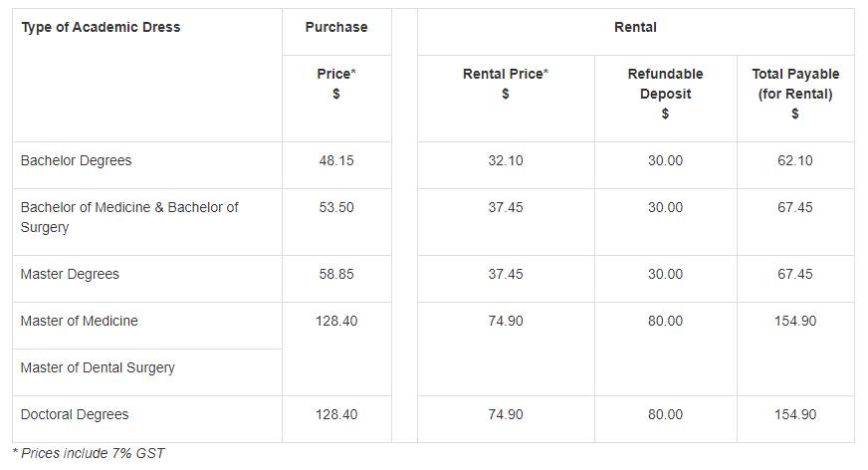Viewport: 868px width, 470px height.
Task: Click the 48.15 purchase price
Action: [335, 160]
